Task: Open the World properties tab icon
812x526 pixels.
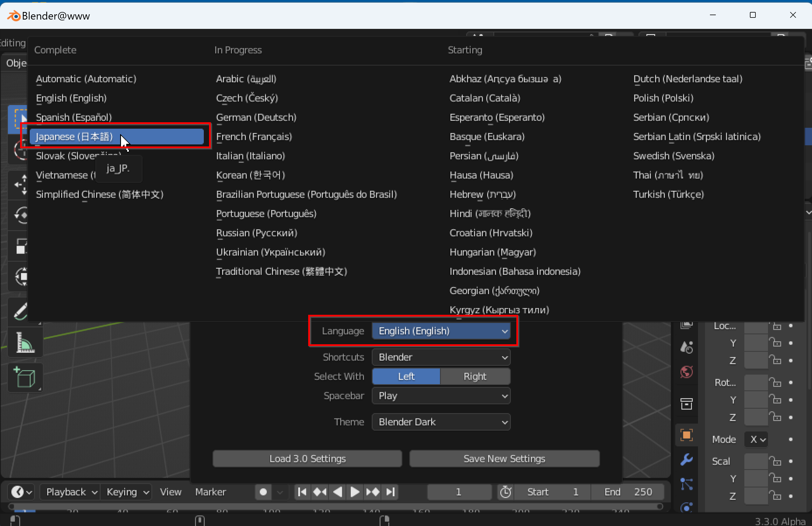Action: [x=686, y=372]
